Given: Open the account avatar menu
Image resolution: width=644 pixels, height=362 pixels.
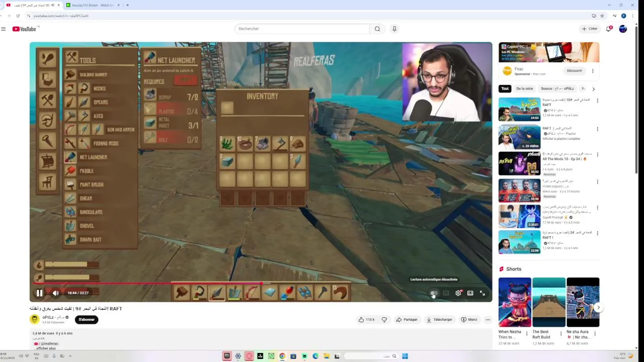Looking at the screenshot, I should 623,29.
